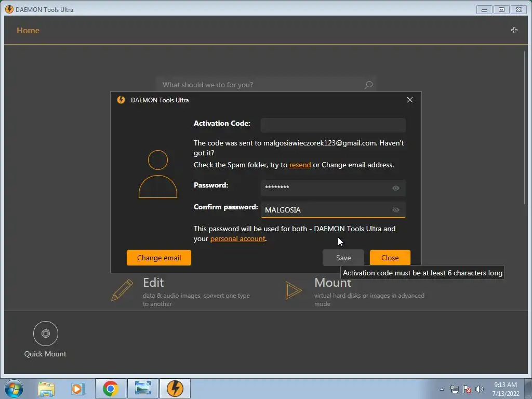Click the Activation Code input field
Screen dimensions: 532x399
333,125
